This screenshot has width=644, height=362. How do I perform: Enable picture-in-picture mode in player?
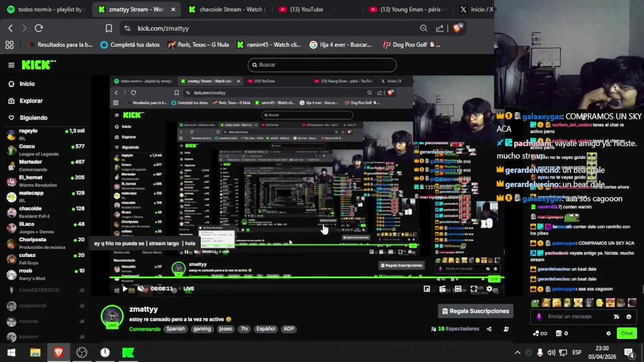coord(427,289)
